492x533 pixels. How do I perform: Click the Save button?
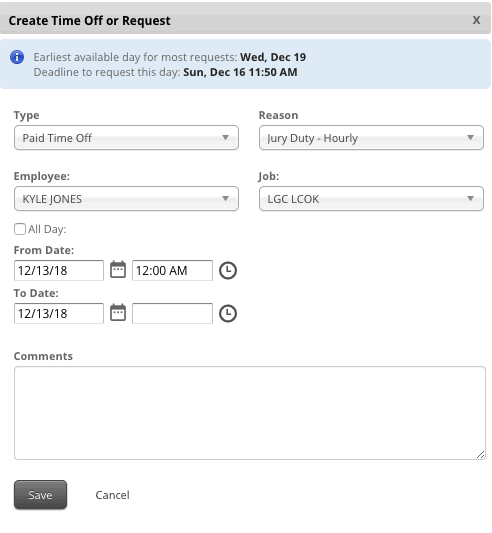coord(40,495)
